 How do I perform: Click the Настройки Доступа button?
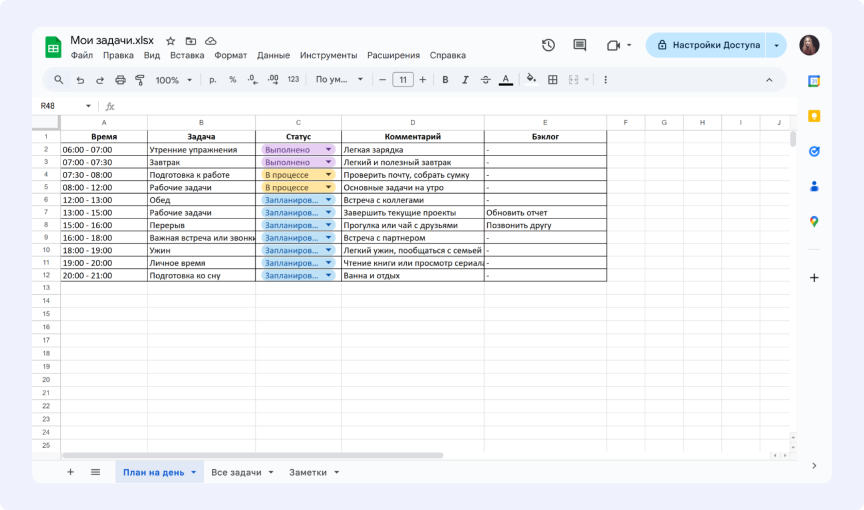(x=708, y=45)
